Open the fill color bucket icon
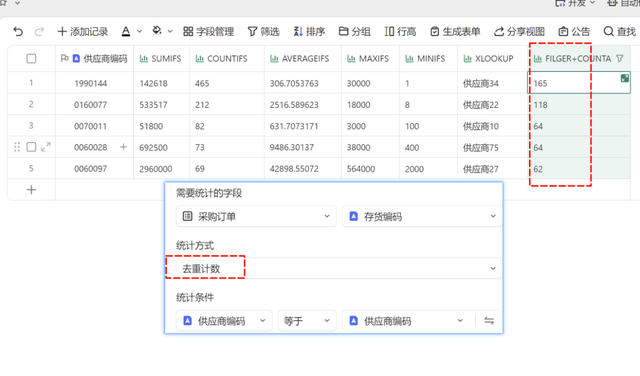Viewport: 640px width, 376px height. pos(157,31)
